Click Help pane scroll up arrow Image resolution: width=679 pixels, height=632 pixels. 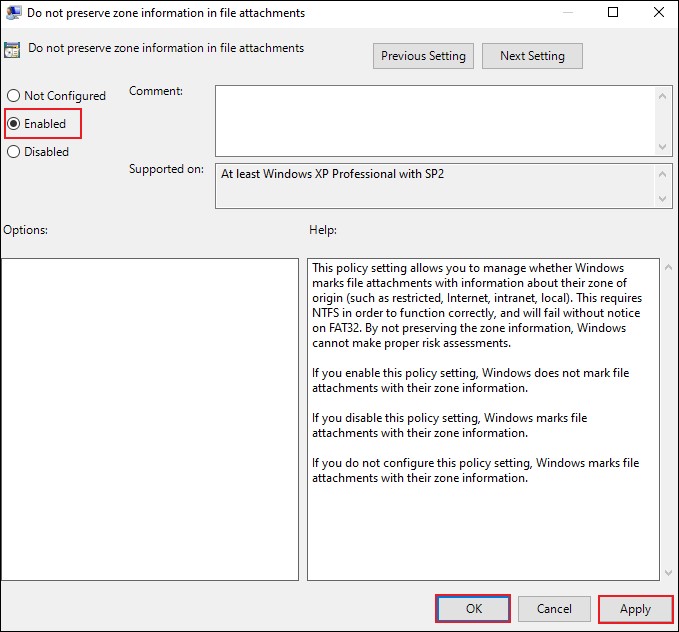669,268
